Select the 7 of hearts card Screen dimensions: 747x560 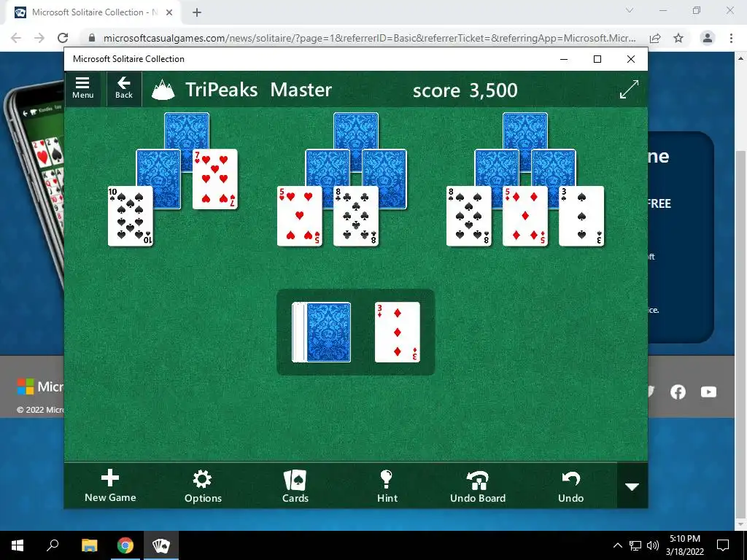tap(215, 179)
